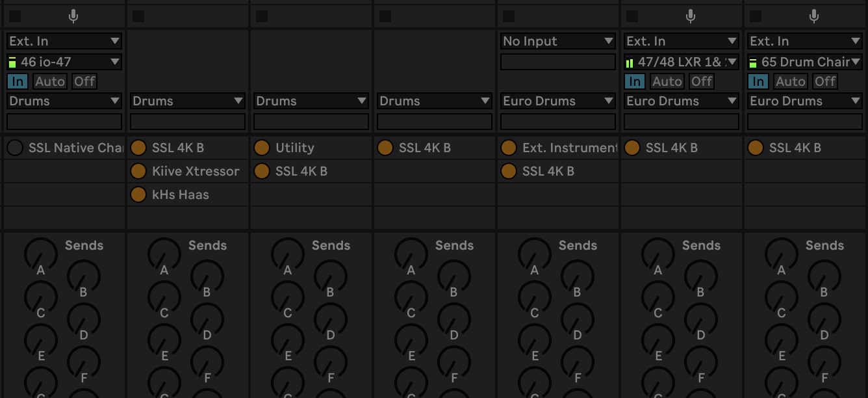
Task: Click the microphone icon above the 47/48 LXR track
Action: [x=691, y=16]
